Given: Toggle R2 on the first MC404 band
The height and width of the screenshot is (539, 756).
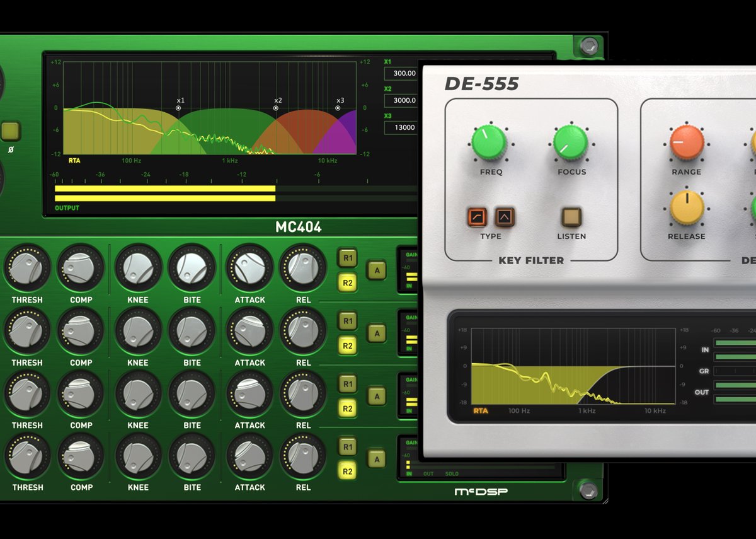Looking at the screenshot, I should pos(347,282).
